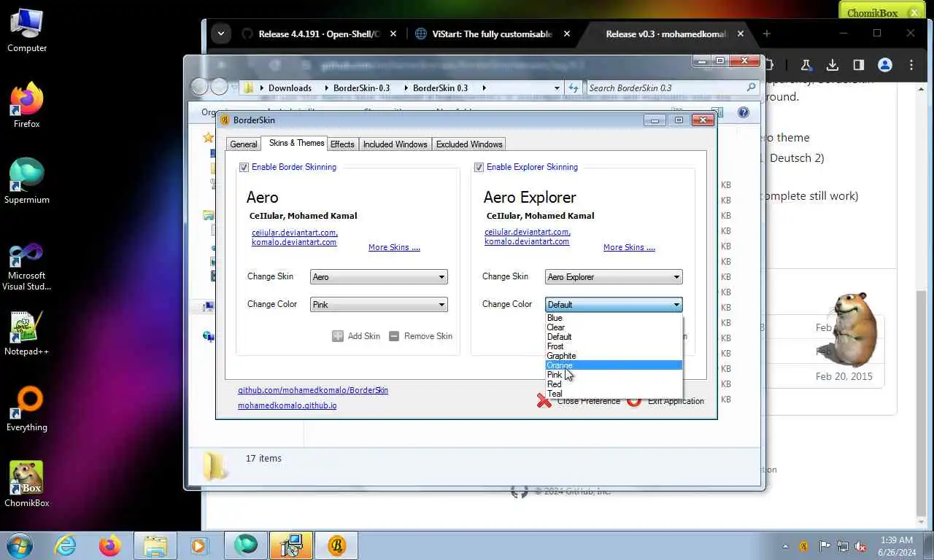Open the Action Center flag tray icon
The height and width of the screenshot is (560, 934).
point(824,545)
